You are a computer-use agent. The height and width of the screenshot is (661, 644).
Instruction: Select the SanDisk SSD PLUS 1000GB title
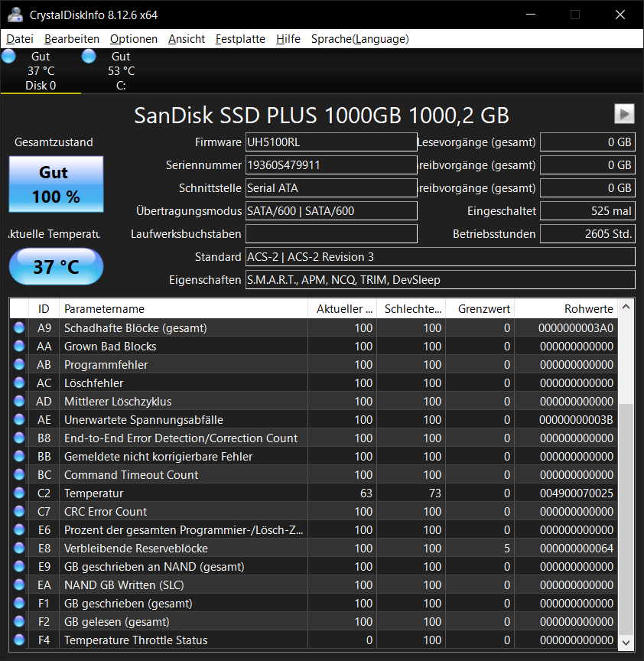321,115
